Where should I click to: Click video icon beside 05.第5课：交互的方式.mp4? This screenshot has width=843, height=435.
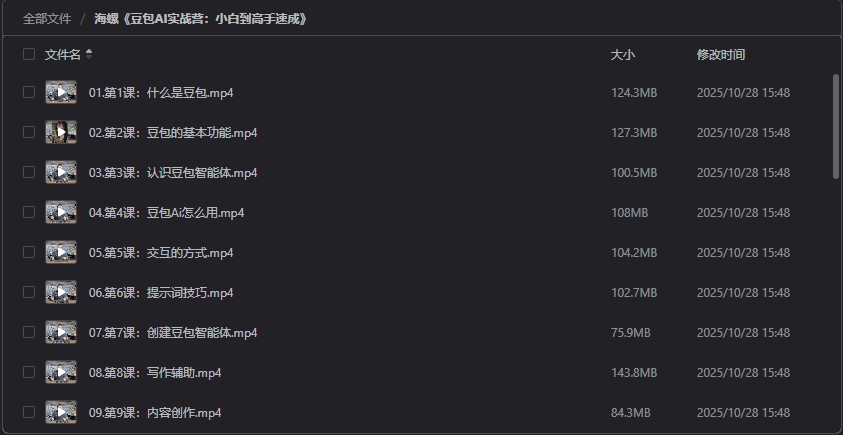(61, 253)
